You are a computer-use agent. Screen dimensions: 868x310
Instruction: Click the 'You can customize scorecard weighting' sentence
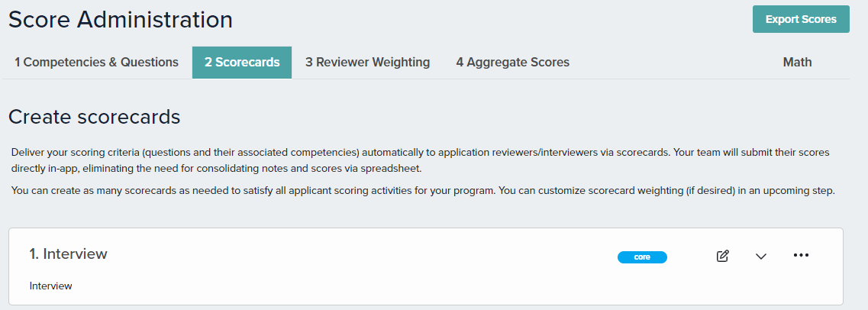(666, 191)
